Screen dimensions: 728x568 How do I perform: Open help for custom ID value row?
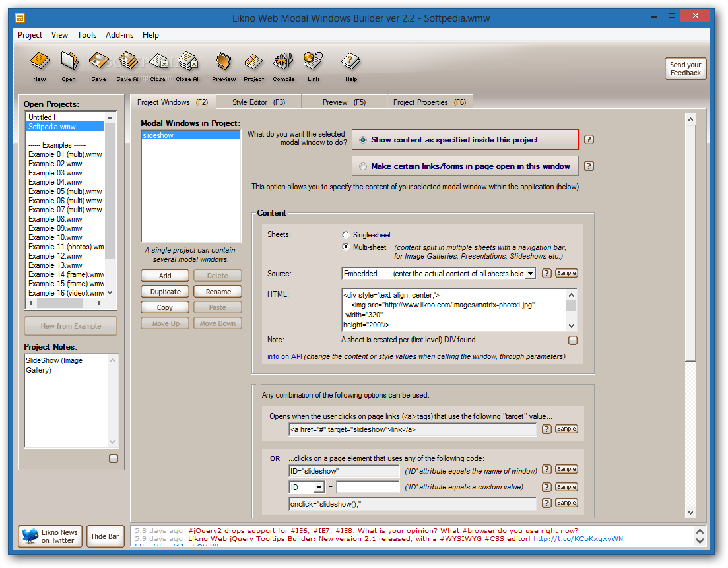click(546, 487)
